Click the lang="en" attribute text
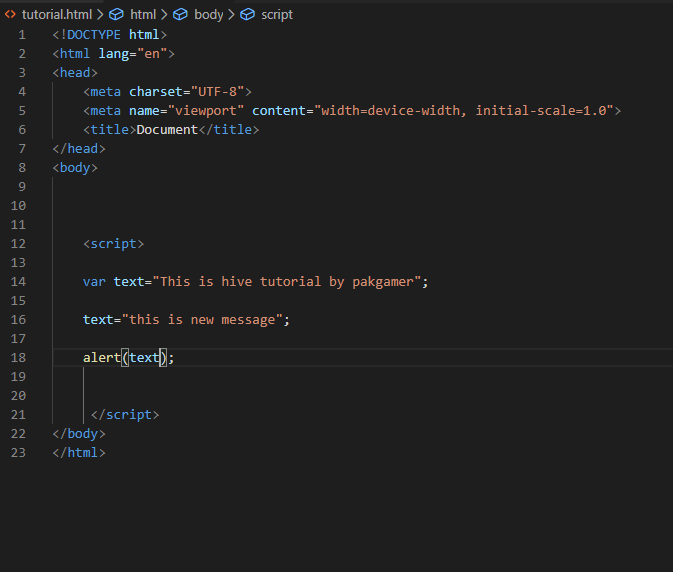 pos(133,54)
